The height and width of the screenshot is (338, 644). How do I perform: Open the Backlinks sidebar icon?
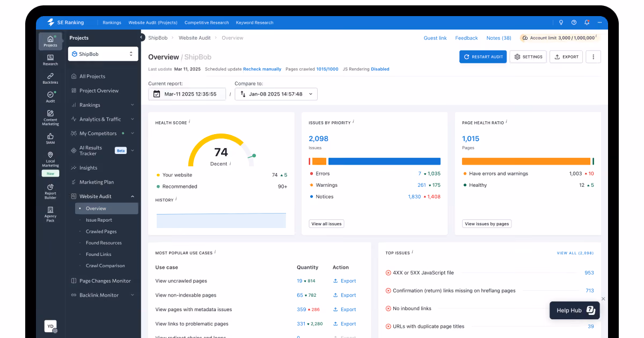point(50,78)
